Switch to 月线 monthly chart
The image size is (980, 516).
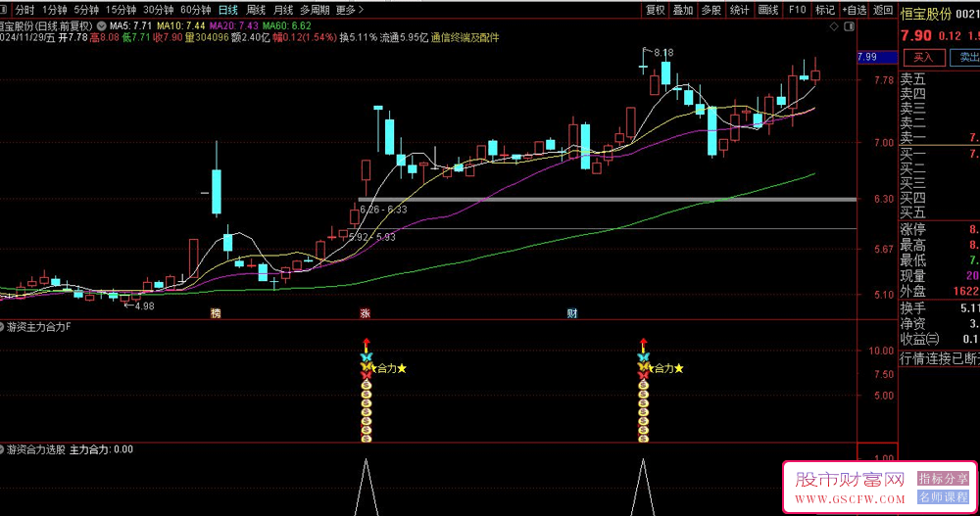point(283,10)
